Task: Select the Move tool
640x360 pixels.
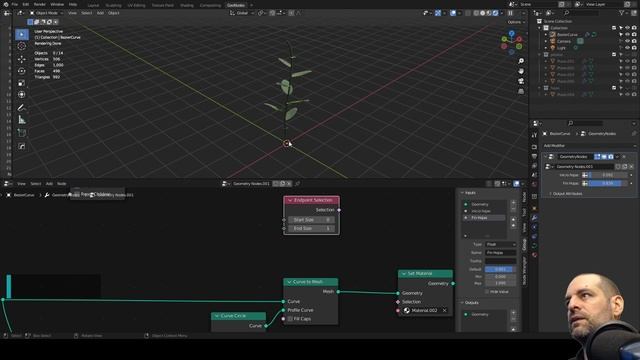Action: (x=22, y=59)
